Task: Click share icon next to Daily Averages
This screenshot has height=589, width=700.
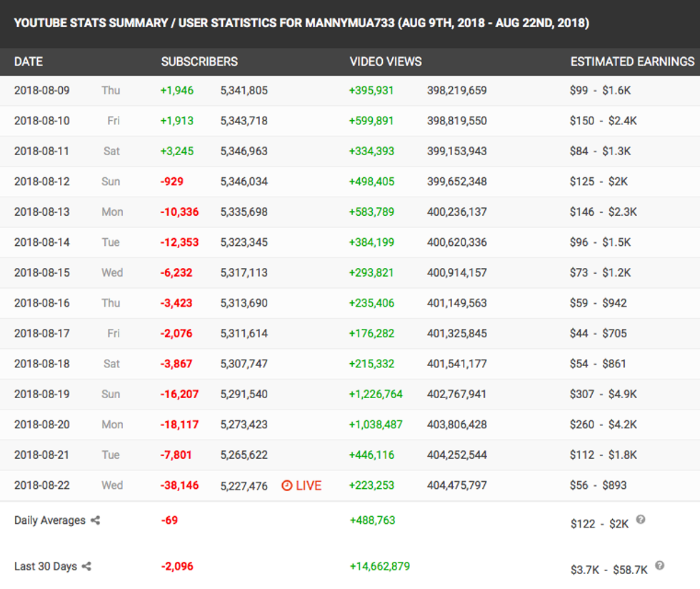Action: tap(96, 521)
